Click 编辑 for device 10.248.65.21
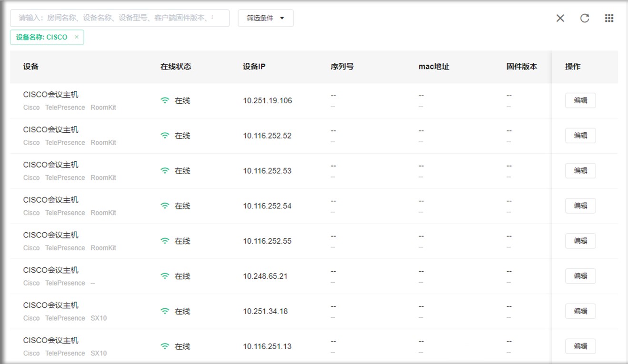The height and width of the screenshot is (364, 628). click(x=580, y=276)
